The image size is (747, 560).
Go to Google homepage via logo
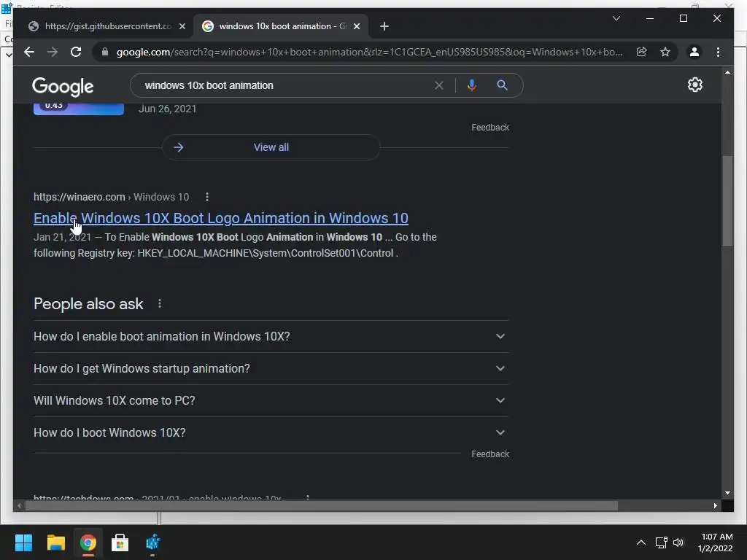point(63,87)
